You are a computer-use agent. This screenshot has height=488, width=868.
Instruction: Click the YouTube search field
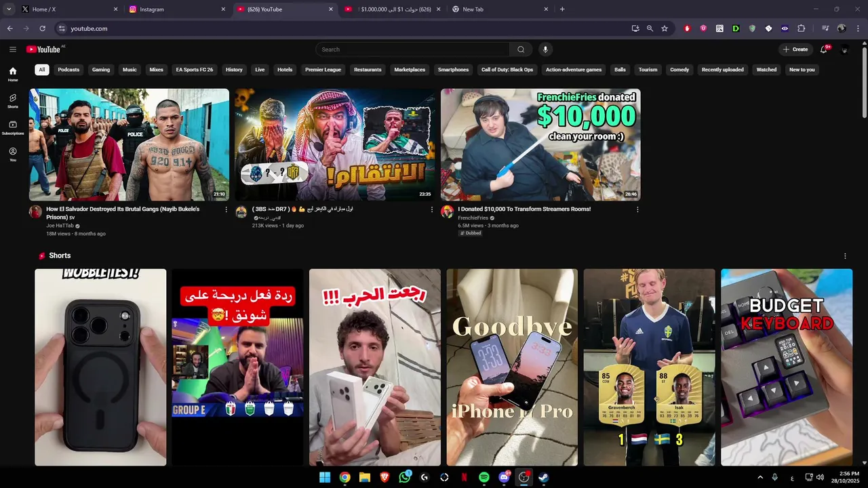click(x=412, y=49)
